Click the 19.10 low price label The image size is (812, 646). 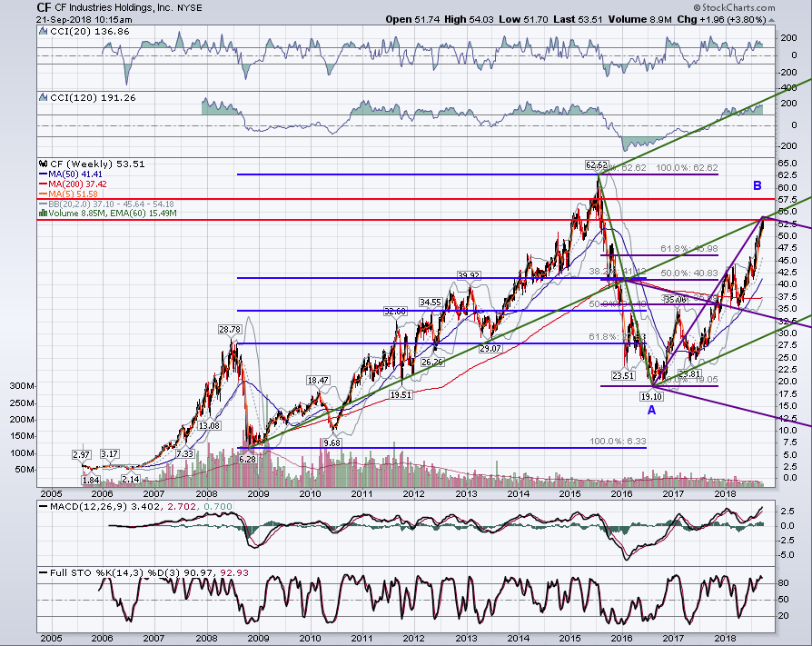pos(651,397)
